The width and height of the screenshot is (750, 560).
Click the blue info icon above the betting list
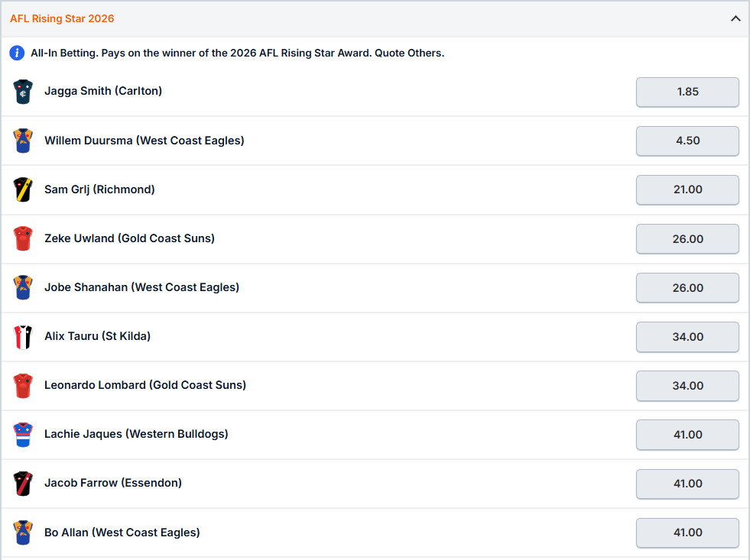(17, 53)
